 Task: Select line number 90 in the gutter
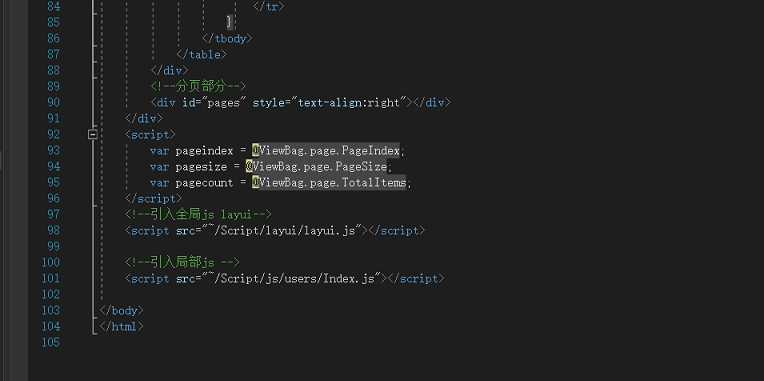(x=54, y=102)
